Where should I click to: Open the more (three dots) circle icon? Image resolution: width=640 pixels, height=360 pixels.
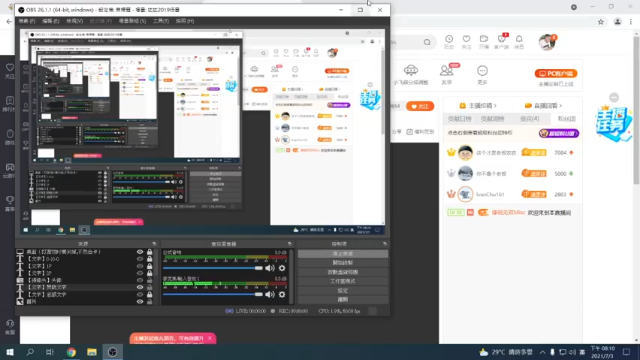(482, 71)
